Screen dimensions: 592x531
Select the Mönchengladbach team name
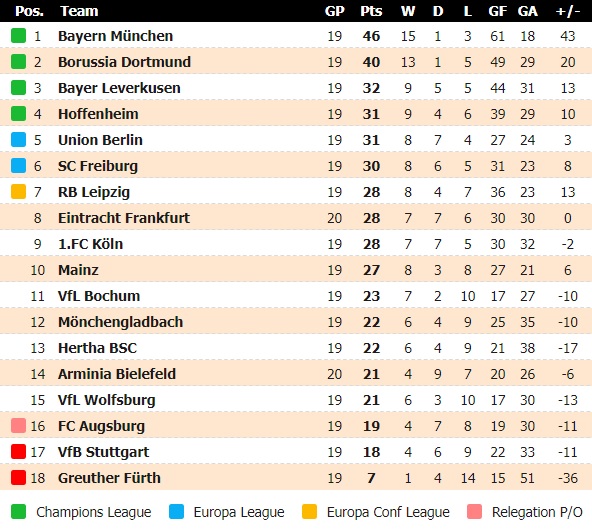coord(120,322)
